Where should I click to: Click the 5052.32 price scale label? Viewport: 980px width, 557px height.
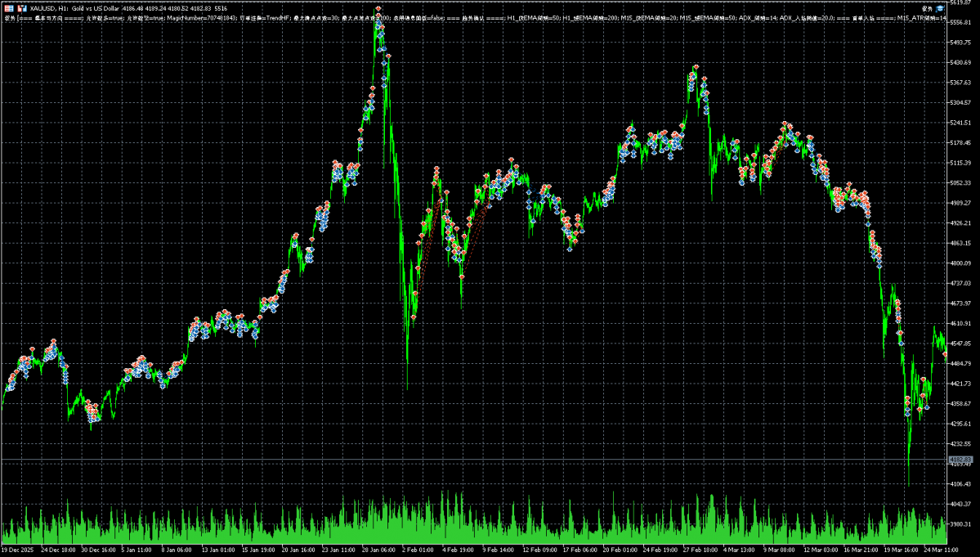pos(960,182)
